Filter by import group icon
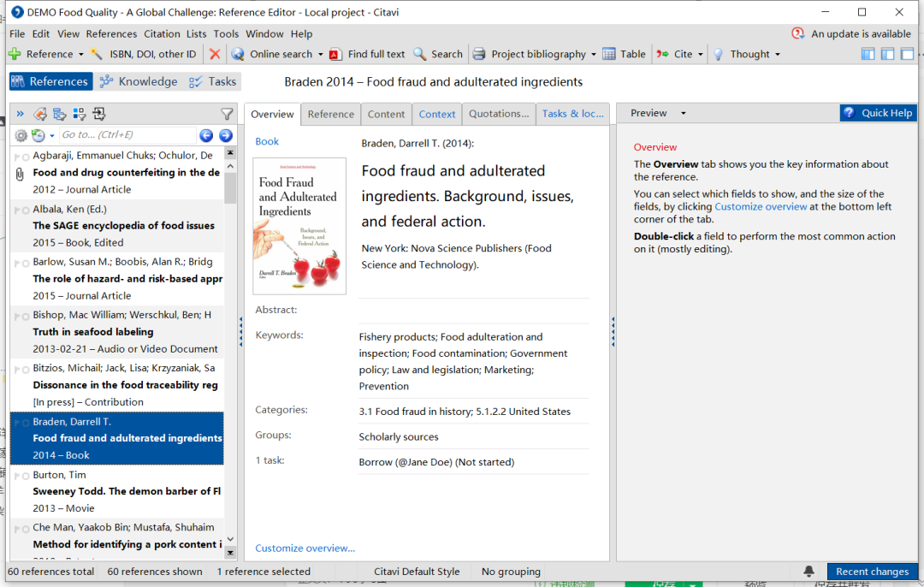 click(x=99, y=114)
